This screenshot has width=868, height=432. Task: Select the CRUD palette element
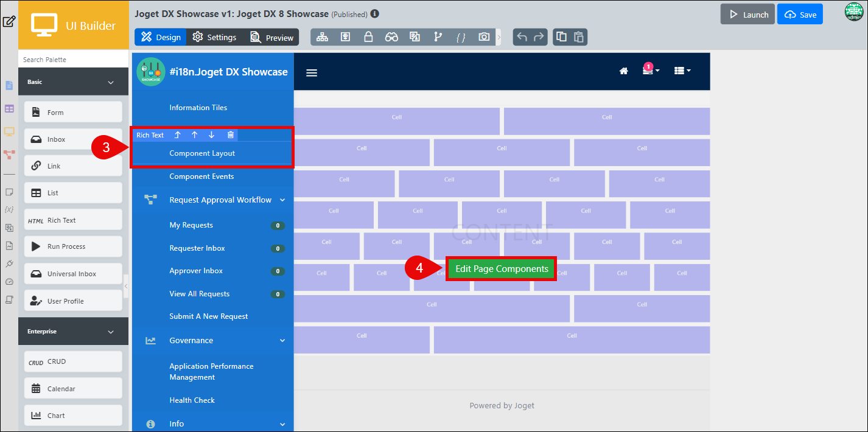click(73, 361)
